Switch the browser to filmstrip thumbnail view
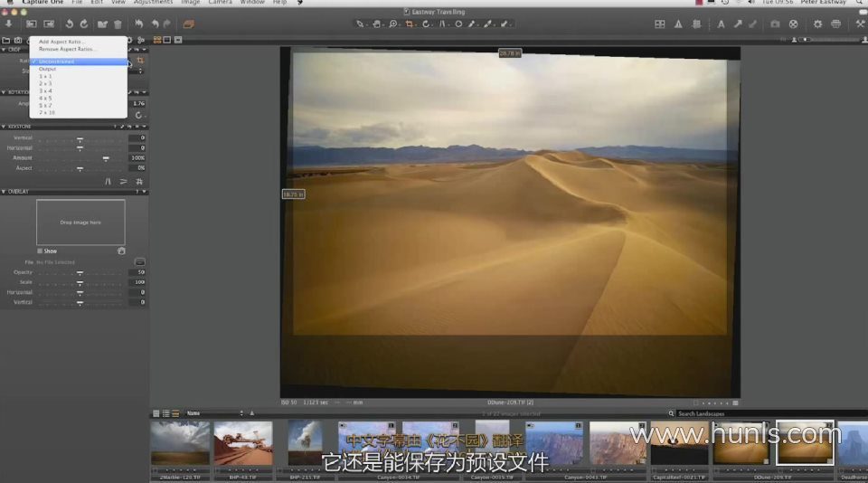868x483 pixels. coord(175,413)
